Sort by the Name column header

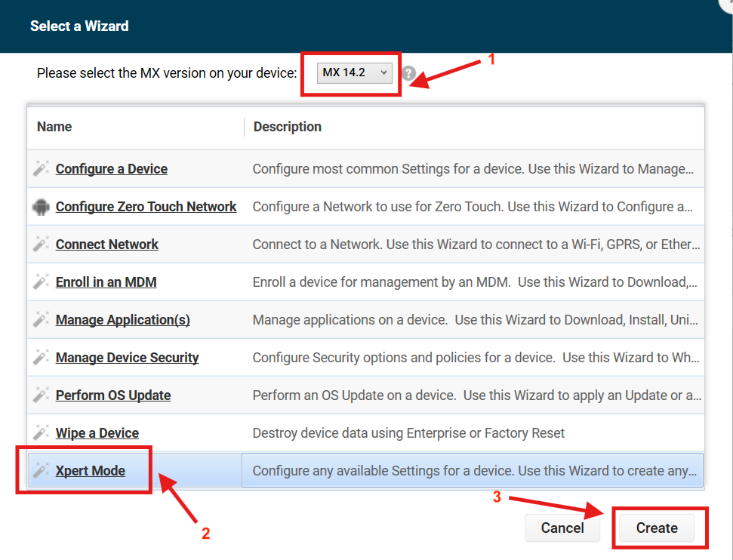[54, 127]
